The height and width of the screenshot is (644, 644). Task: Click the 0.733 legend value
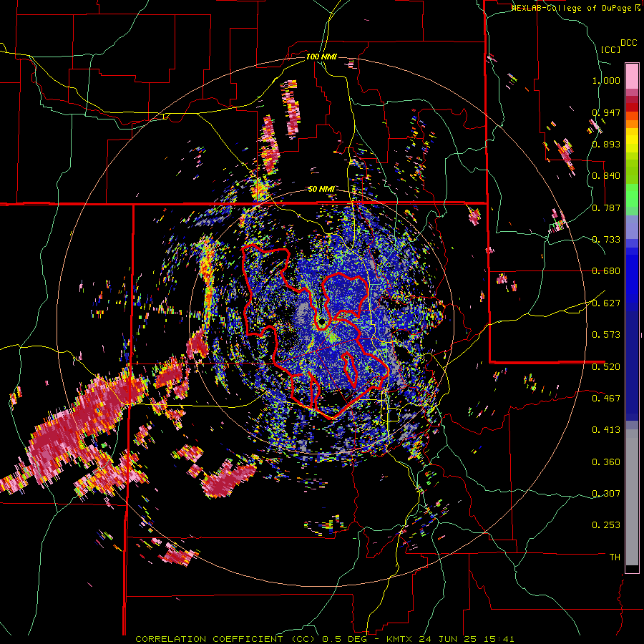(x=606, y=240)
